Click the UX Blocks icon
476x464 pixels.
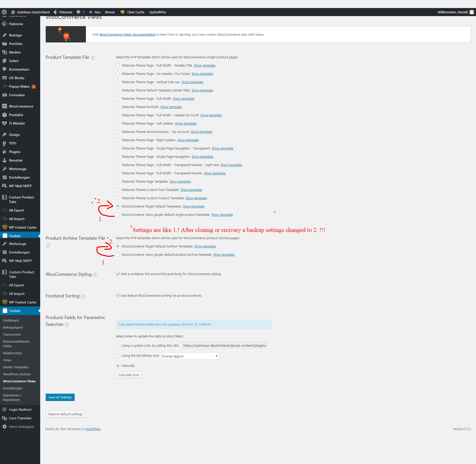(x=5, y=78)
